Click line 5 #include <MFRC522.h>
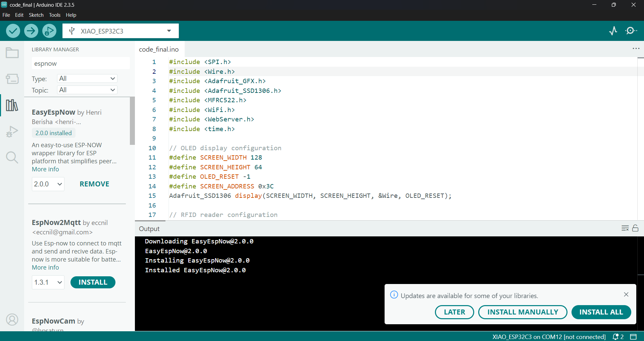 (x=208, y=100)
